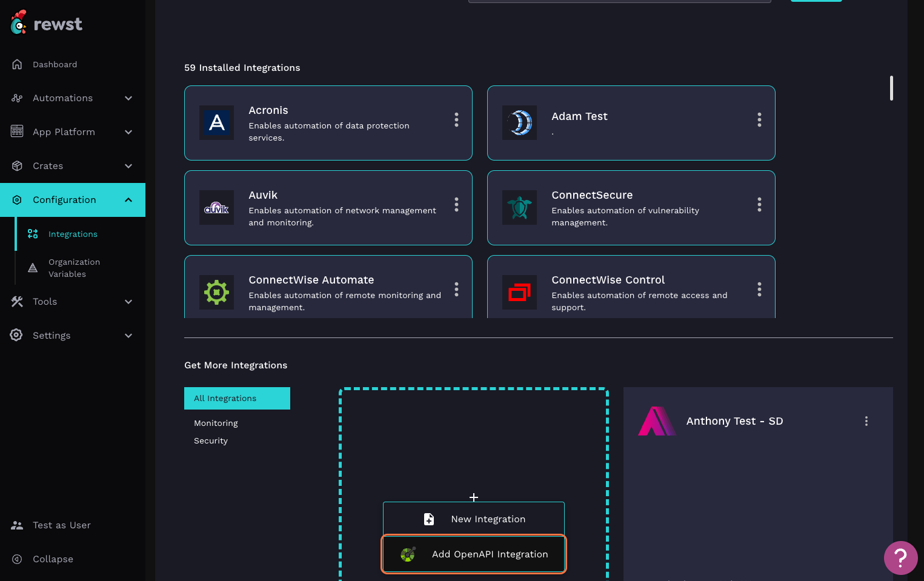Open Anthony Test - SD options menu

866,421
